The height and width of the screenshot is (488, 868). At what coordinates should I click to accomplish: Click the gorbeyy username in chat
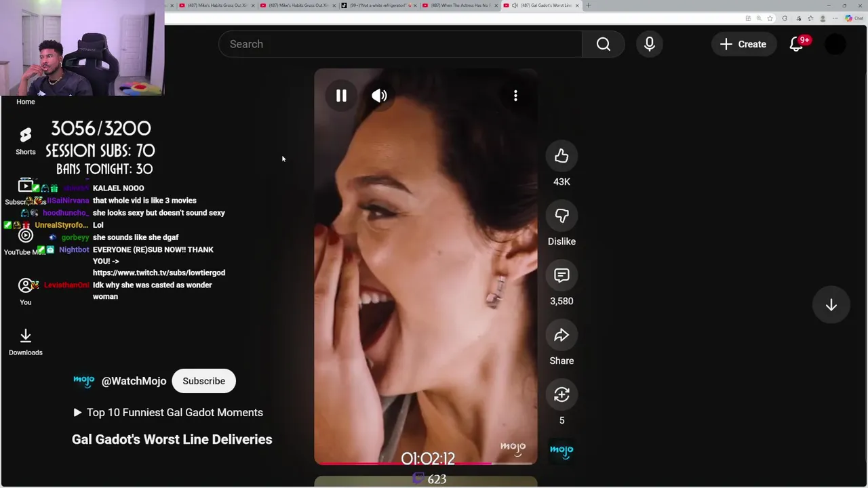click(x=75, y=237)
